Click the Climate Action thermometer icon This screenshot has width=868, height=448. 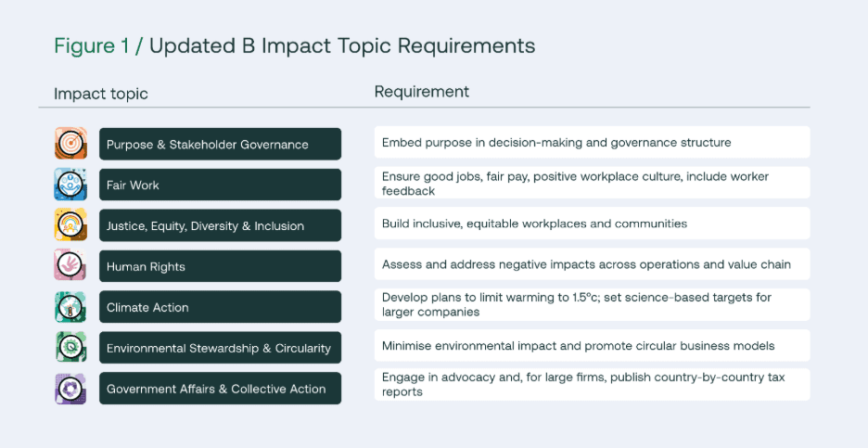(70, 307)
